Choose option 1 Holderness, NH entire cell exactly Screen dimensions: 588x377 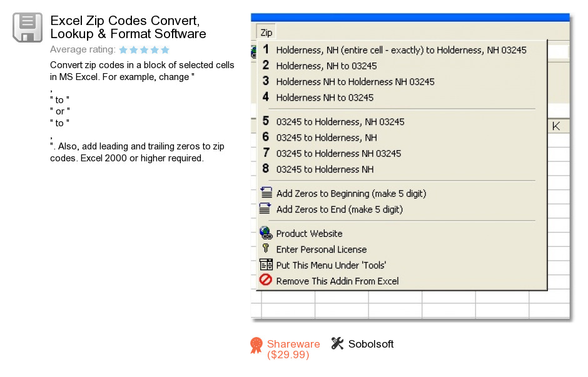pyautogui.click(x=402, y=50)
